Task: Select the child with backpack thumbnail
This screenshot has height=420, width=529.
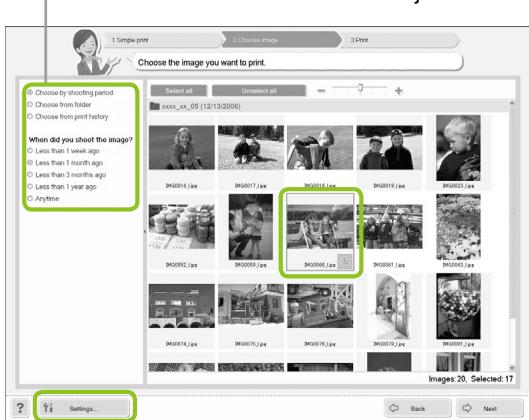Action: 320,147
